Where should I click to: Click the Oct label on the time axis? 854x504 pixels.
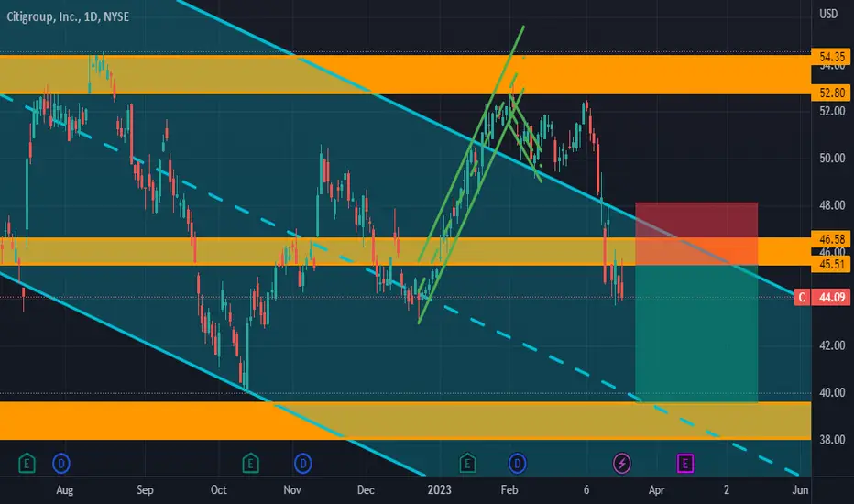click(218, 490)
